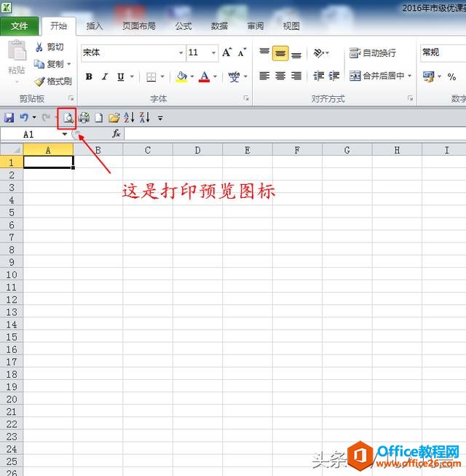466x476 pixels.
Task: Center text horizontally
Action: (x=280, y=76)
